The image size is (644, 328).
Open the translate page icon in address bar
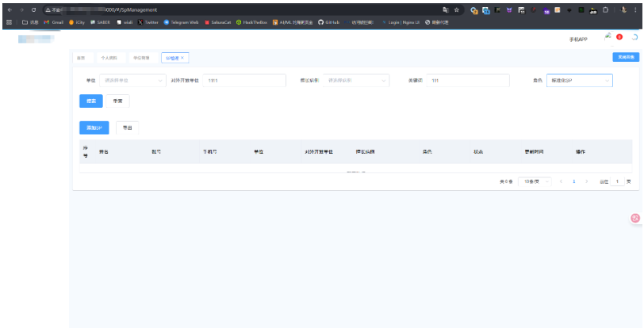tap(446, 10)
